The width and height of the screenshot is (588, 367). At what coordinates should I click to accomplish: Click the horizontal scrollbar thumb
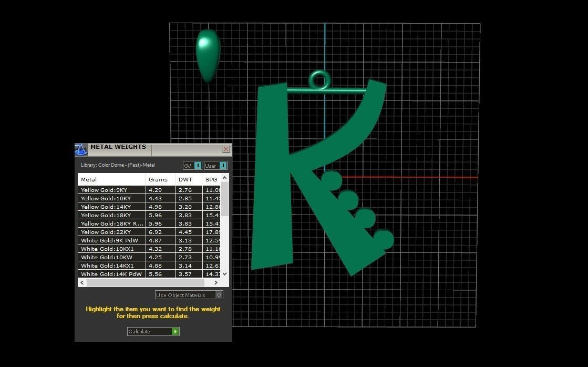(x=146, y=282)
